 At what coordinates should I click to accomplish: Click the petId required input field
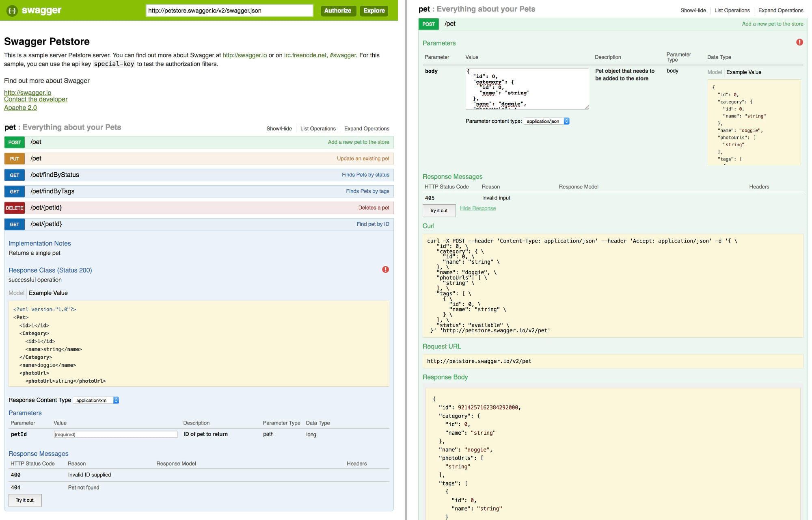[115, 435]
